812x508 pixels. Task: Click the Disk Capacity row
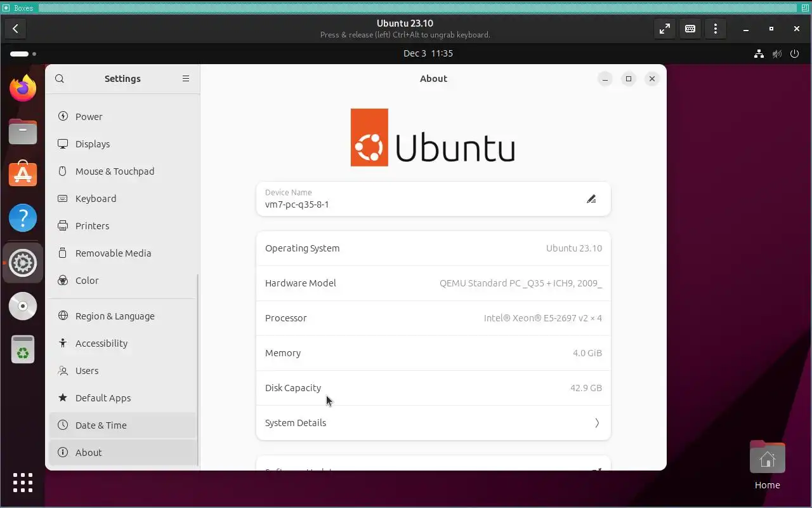point(433,388)
